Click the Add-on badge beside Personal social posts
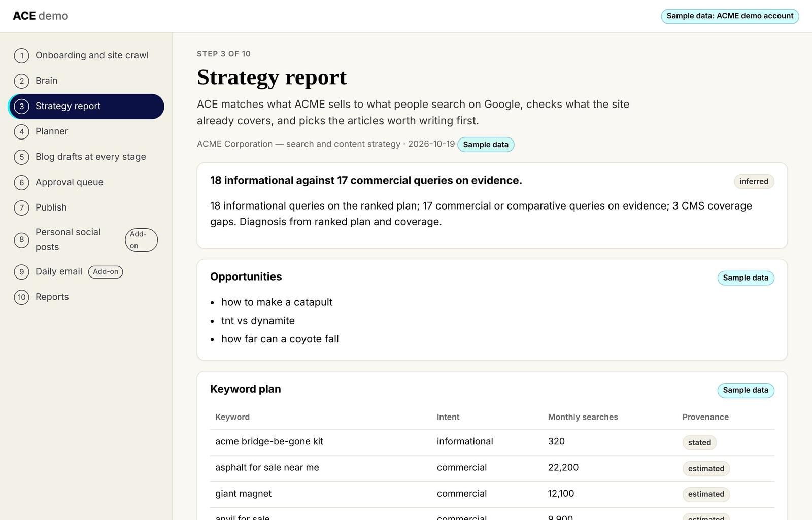The image size is (812, 520). pyautogui.click(x=141, y=240)
